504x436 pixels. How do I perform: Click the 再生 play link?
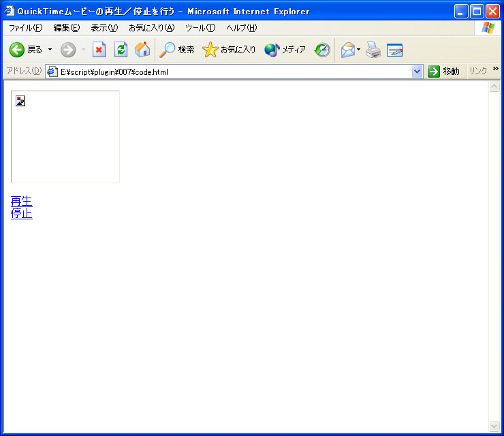pyautogui.click(x=22, y=201)
